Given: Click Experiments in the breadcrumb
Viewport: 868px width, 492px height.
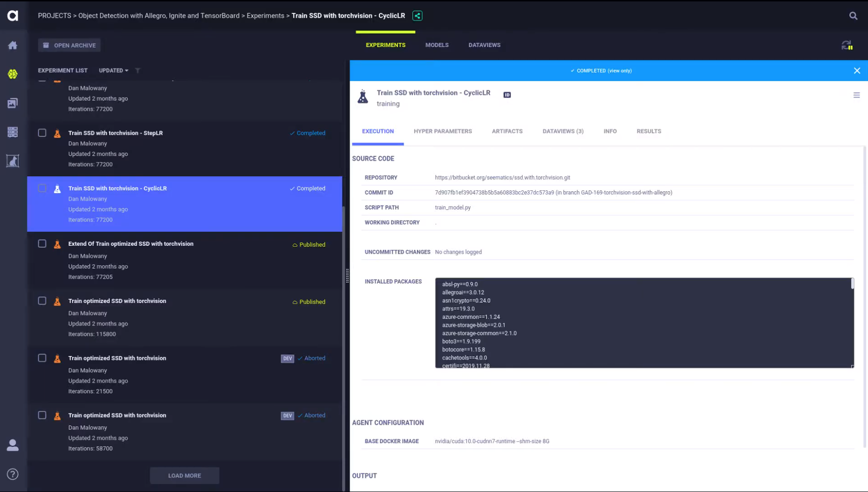Looking at the screenshot, I should tap(265, 16).
